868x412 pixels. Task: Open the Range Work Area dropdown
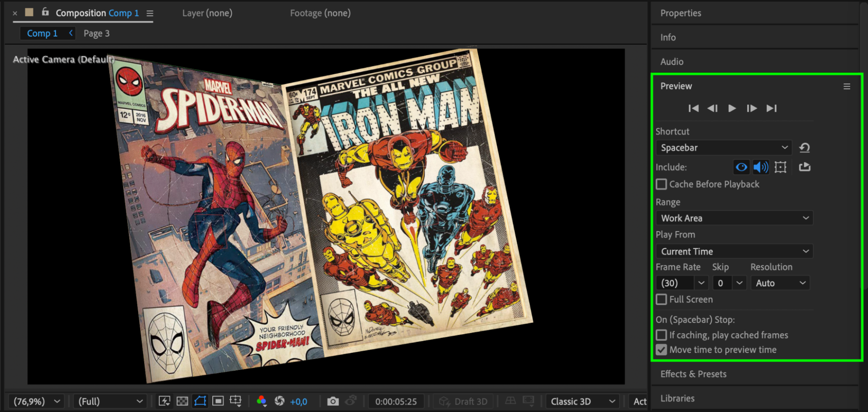click(734, 218)
